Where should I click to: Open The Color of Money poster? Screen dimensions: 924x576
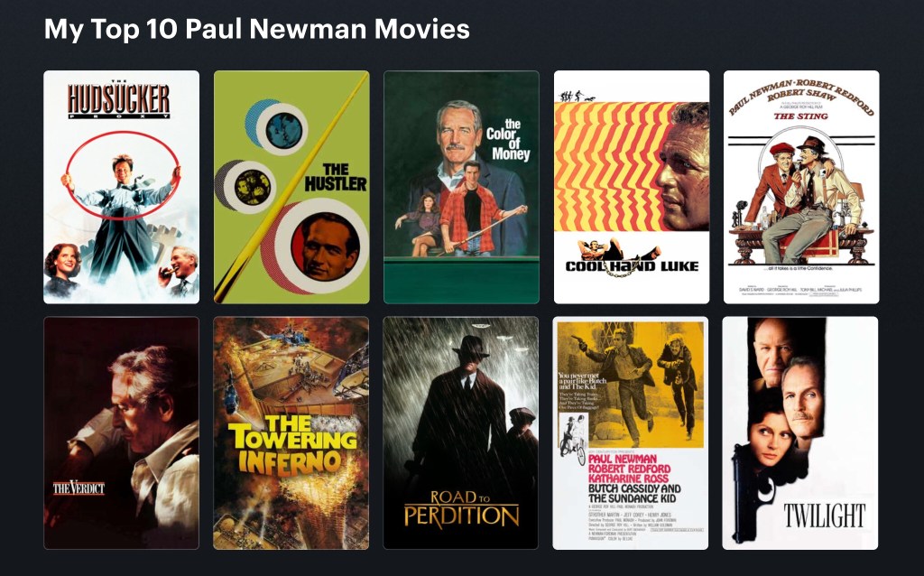tap(461, 187)
